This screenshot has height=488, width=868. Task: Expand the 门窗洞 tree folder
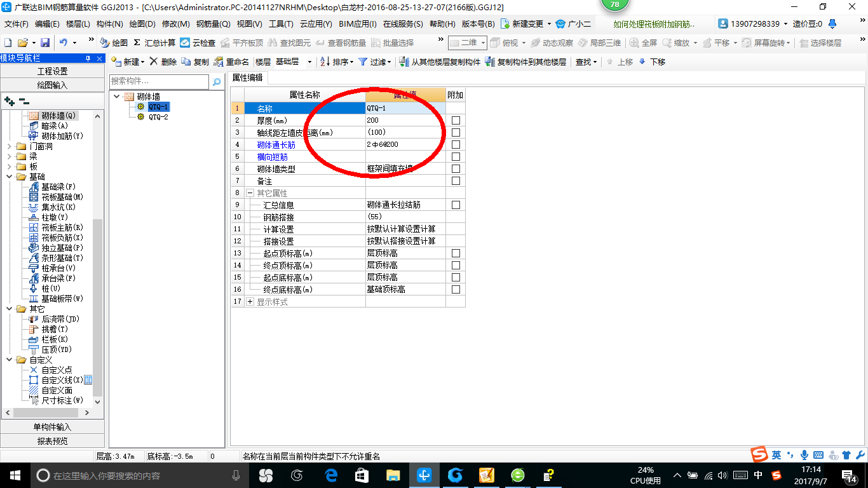(x=9, y=146)
